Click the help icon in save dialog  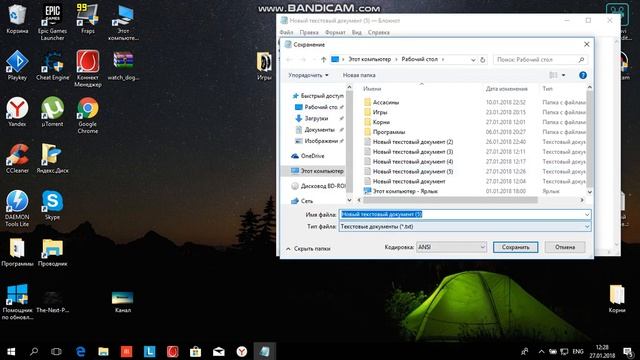tap(583, 75)
